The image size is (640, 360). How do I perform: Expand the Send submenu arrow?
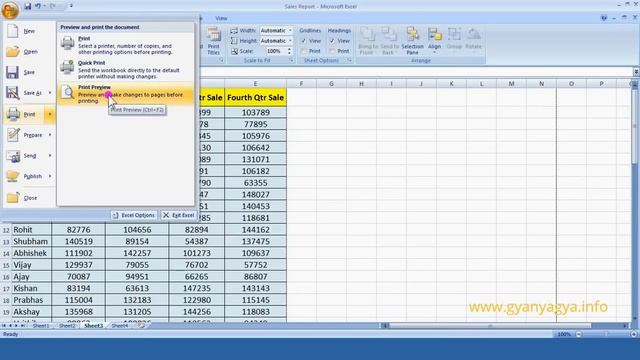50,156
